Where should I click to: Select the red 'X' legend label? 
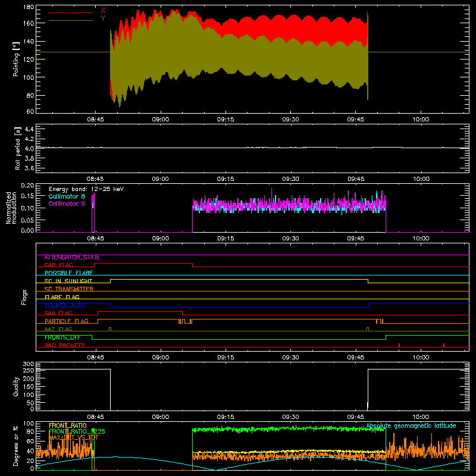[103, 11]
